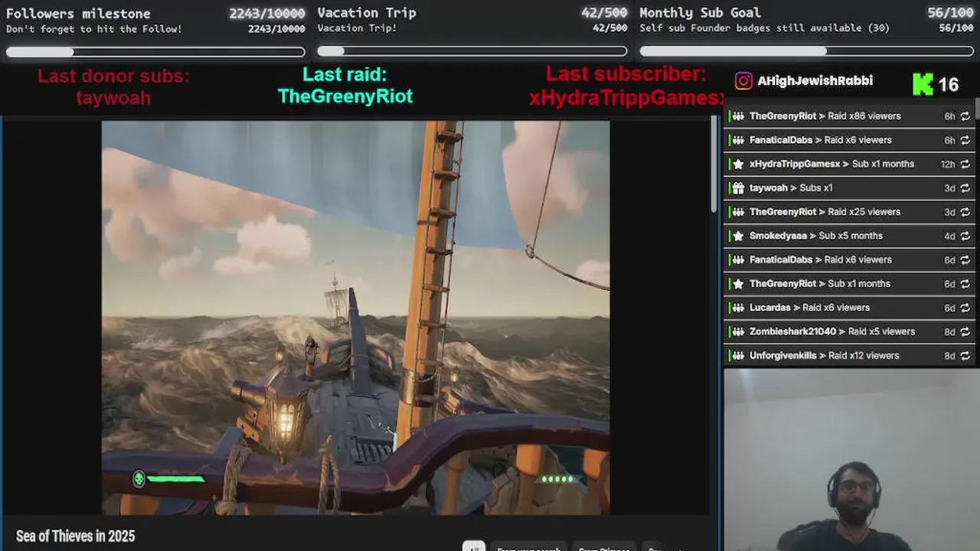Replay the Lucardas Raid x6 viewers alert

(965, 308)
